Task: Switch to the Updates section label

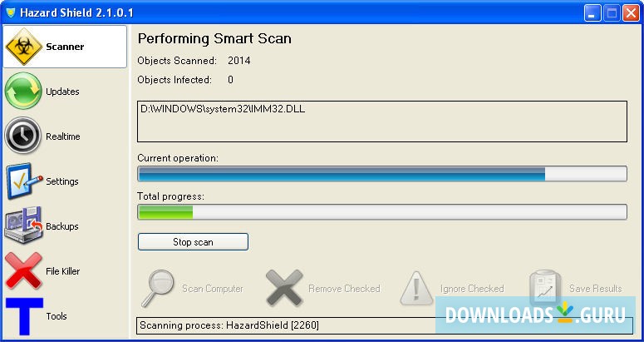Action: [x=62, y=92]
